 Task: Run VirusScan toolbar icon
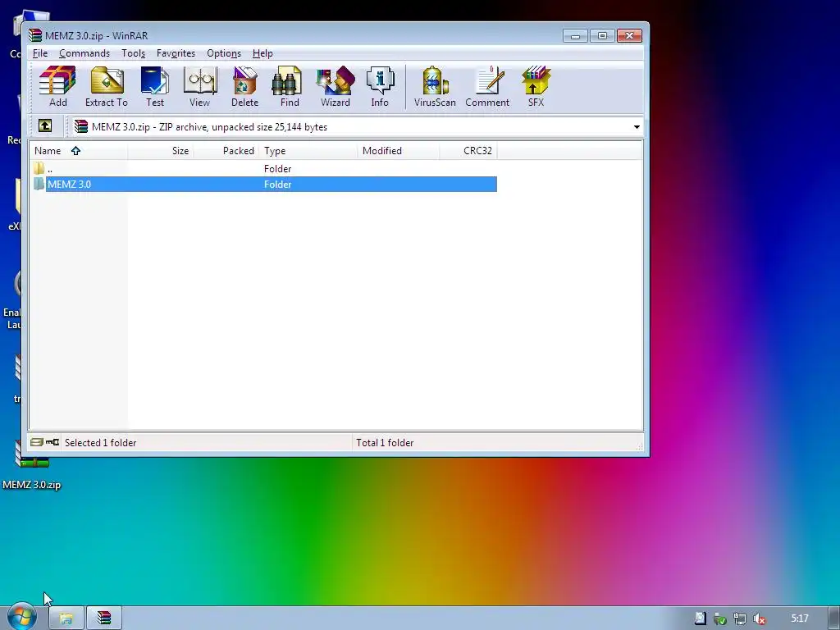point(435,86)
